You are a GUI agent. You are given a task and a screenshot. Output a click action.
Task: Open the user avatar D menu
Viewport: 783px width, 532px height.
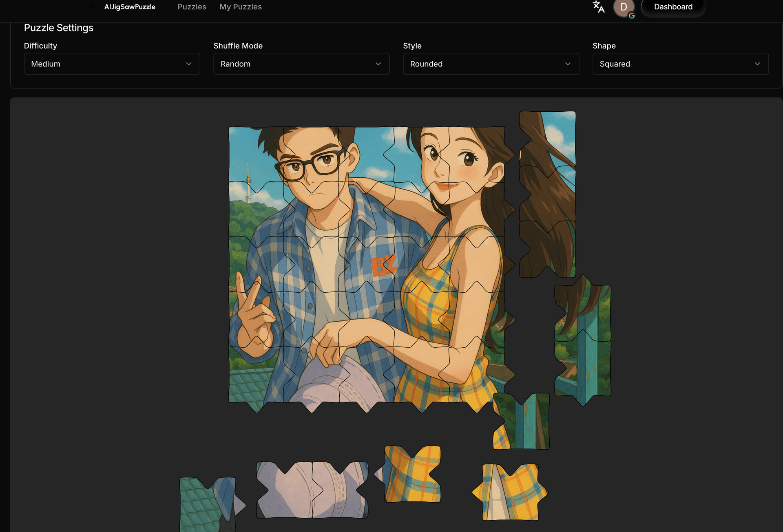tap(624, 7)
